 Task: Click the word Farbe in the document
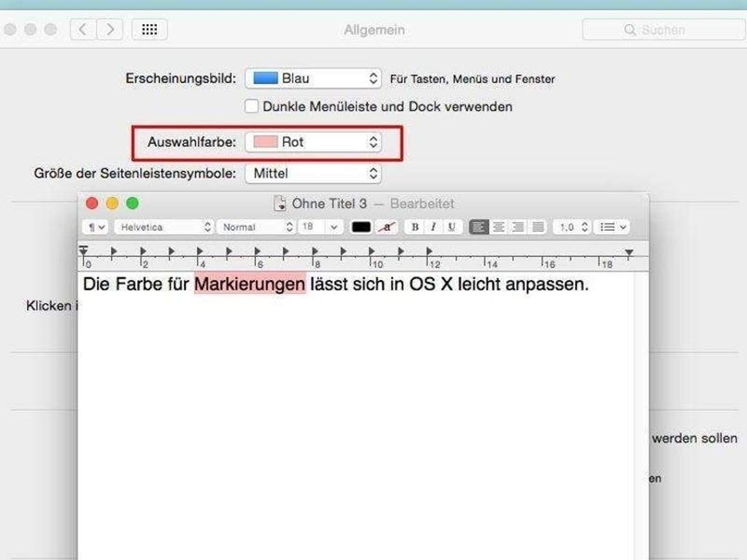point(139,284)
